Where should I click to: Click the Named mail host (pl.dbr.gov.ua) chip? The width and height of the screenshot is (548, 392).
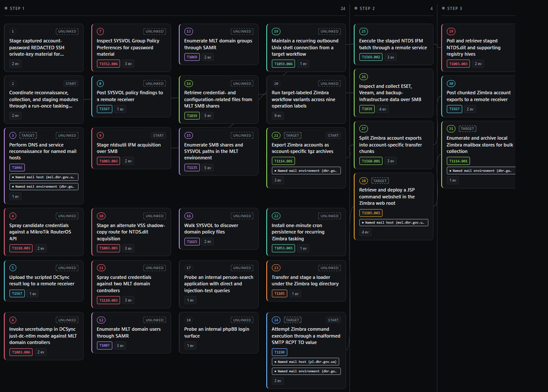tap(306, 362)
